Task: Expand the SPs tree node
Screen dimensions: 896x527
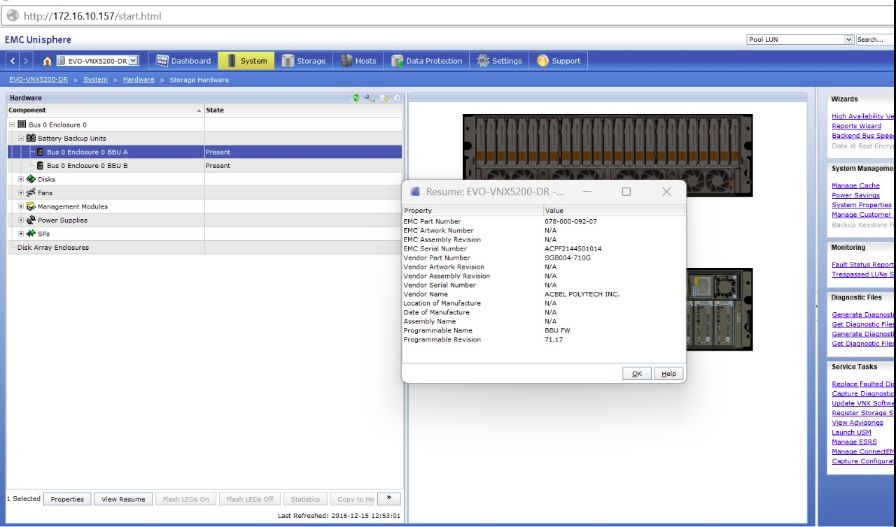Action: pos(21,233)
